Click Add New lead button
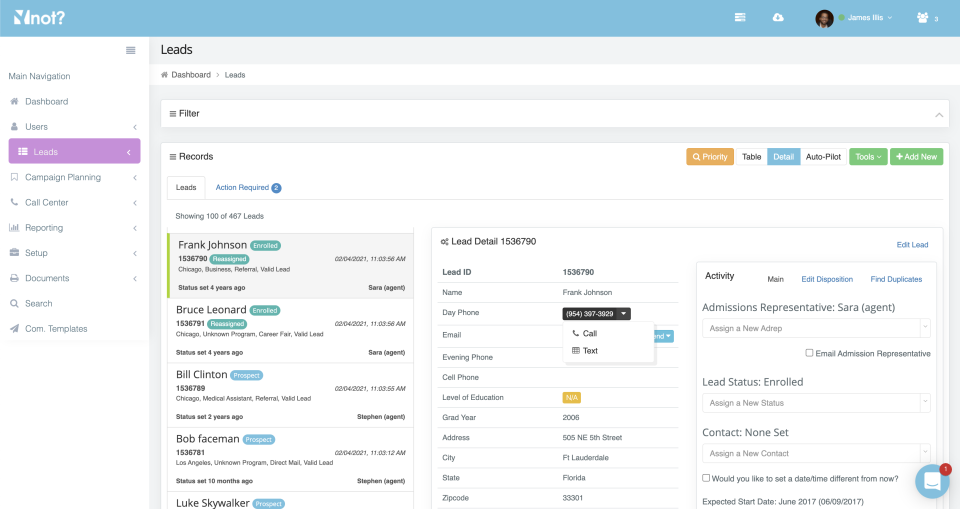Viewport: 960px width, 509px height. click(916, 157)
